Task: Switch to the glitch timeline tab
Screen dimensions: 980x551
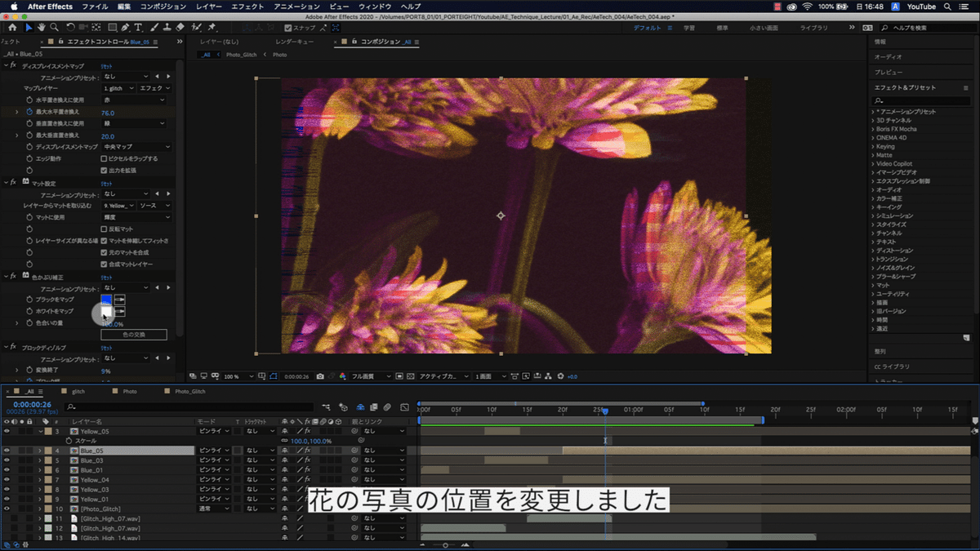Action: 78,392
